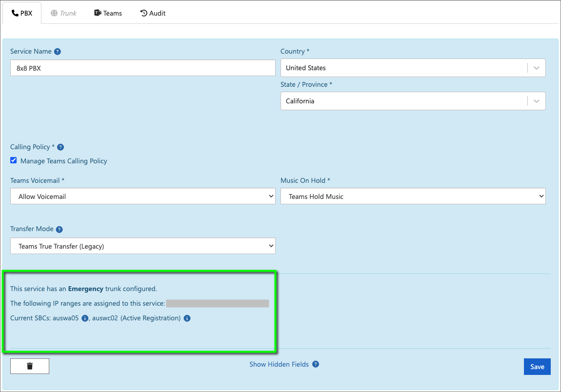Click the Calling Policy help icon
Screen dimensions: 561x392
coord(60,147)
